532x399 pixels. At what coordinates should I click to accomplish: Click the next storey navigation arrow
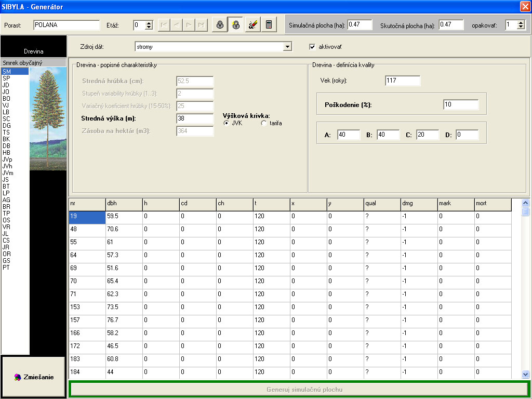point(188,25)
